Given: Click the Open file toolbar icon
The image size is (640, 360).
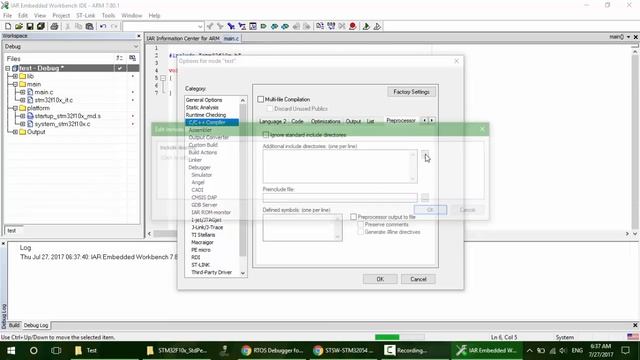Looking at the screenshot, I should (x=19, y=27).
